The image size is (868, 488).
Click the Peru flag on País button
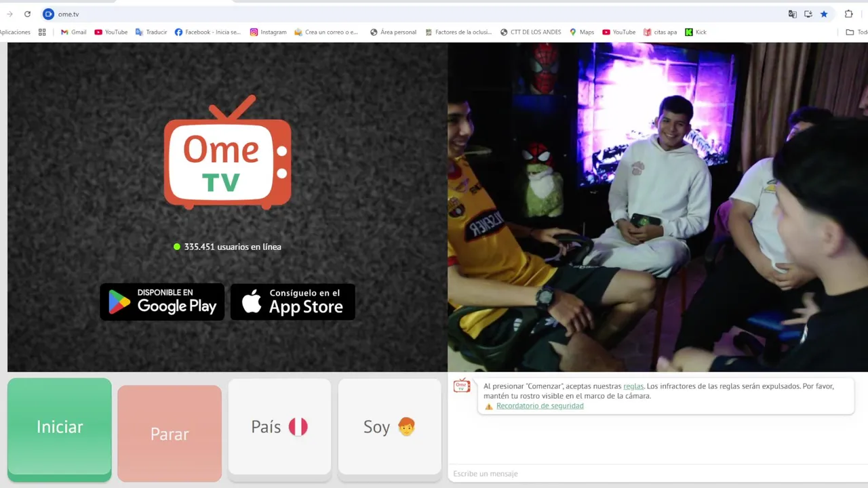(298, 427)
